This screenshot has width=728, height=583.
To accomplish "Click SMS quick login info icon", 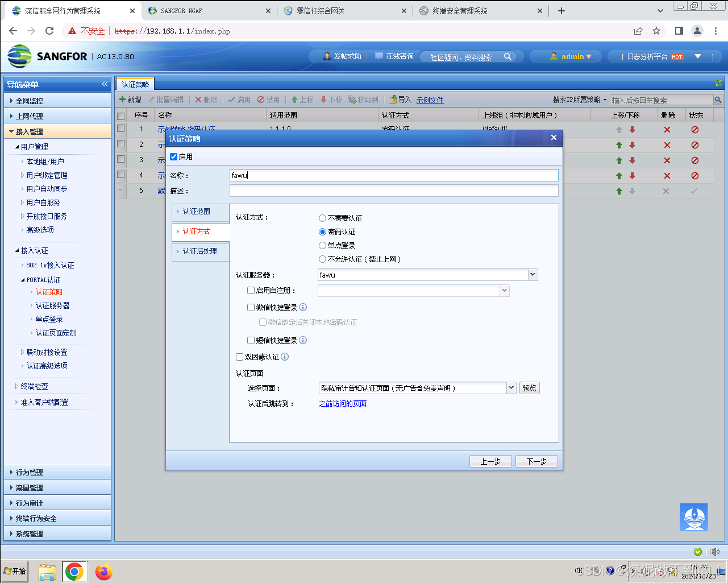I will point(303,340).
